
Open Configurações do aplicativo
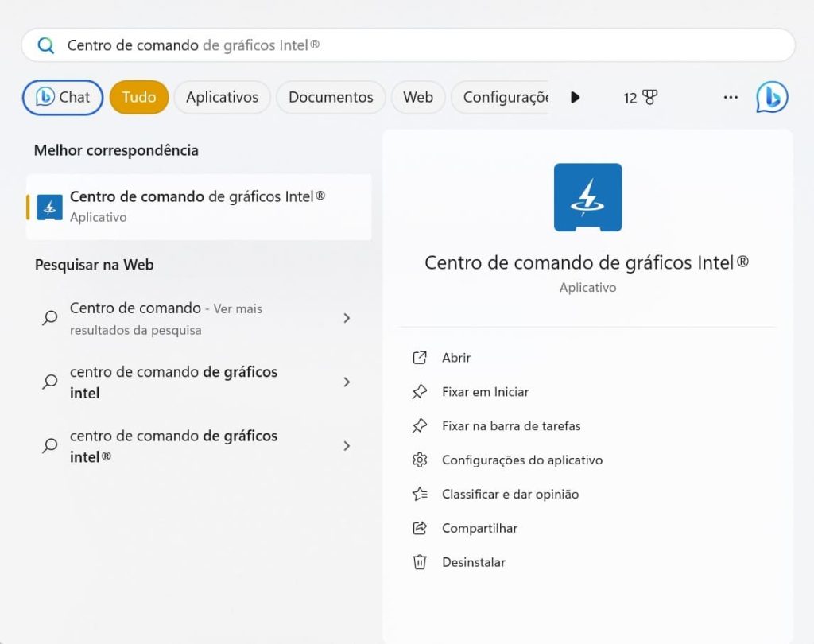[522, 460]
